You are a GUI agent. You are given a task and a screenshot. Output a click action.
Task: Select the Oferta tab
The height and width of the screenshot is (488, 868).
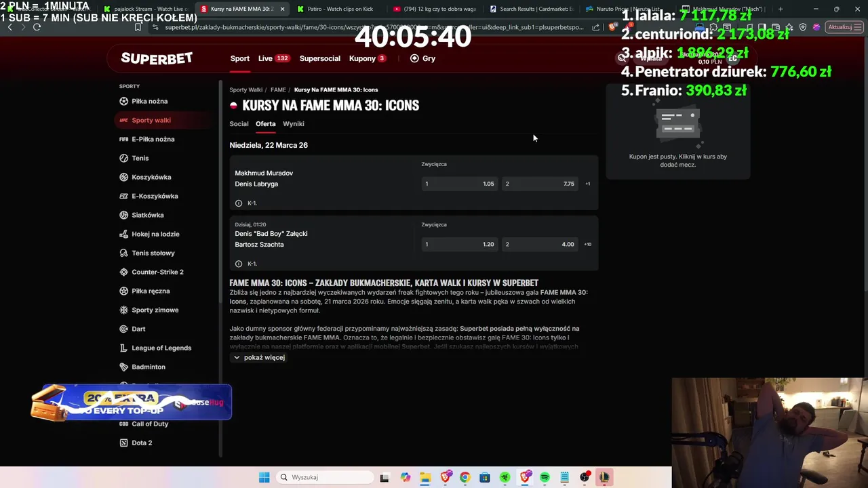[266, 124]
